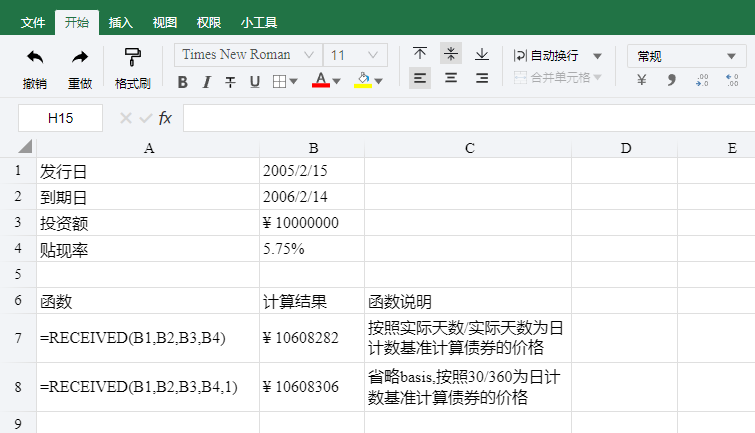Apply cell borders icon
The height and width of the screenshot is (433, 755).
[x=279, y=82]
